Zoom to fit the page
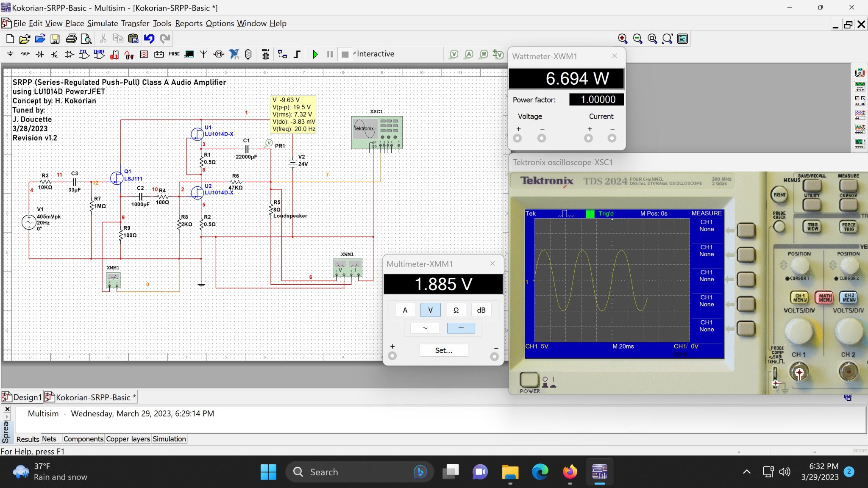868x488 pixels. tap(668, 39)
